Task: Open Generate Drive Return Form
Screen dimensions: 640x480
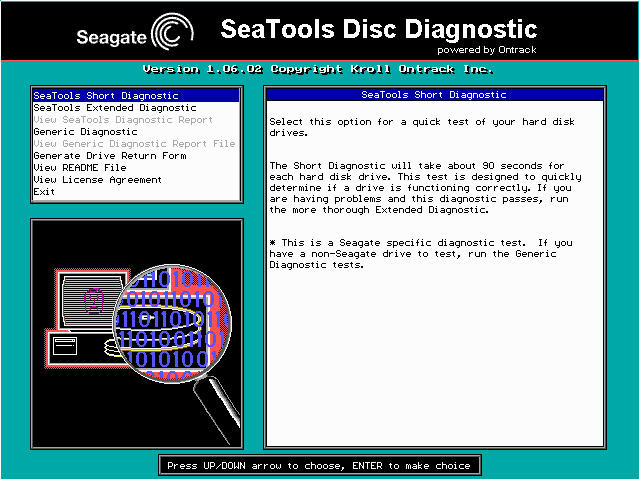Action: point(110,156)
